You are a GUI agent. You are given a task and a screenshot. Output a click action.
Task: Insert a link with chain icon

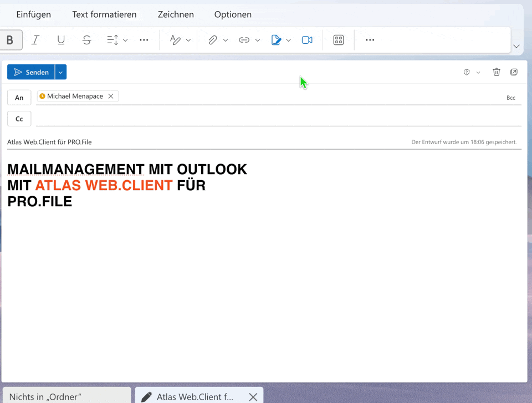244,40
